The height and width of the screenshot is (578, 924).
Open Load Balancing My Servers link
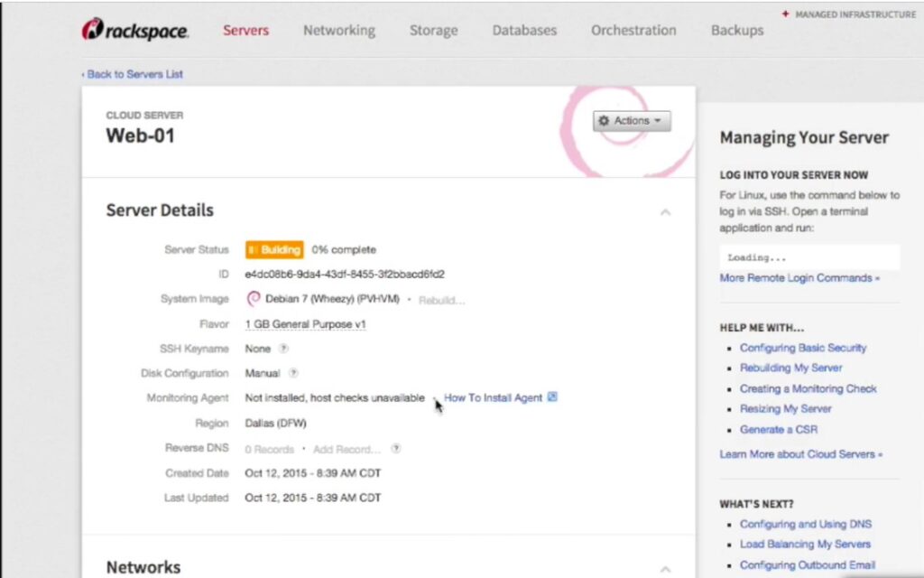(805, 545)
